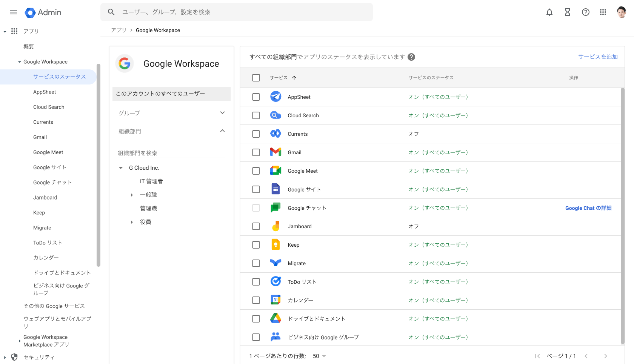Open カレンダー in the sidebar

tap(46, 258)
